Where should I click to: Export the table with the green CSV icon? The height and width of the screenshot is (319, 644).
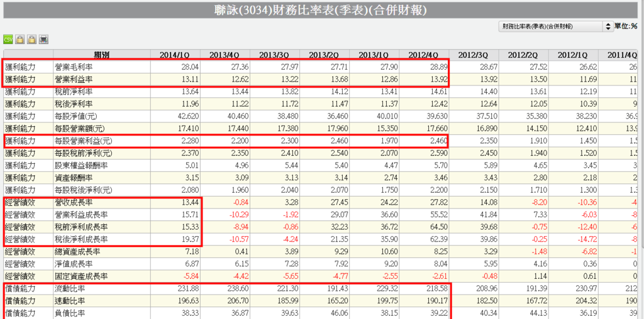pyautogui.click(x=8, y=40)
